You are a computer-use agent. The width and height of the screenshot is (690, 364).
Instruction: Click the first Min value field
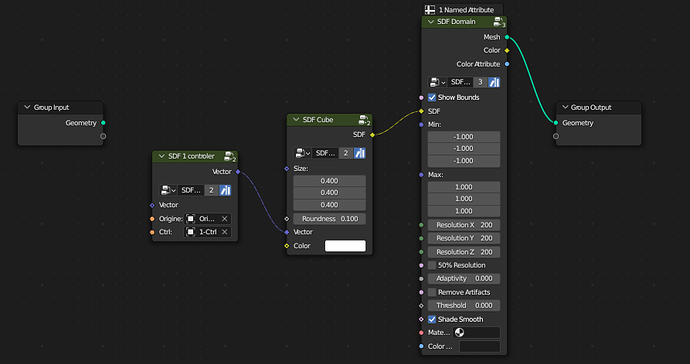point(464,136)
